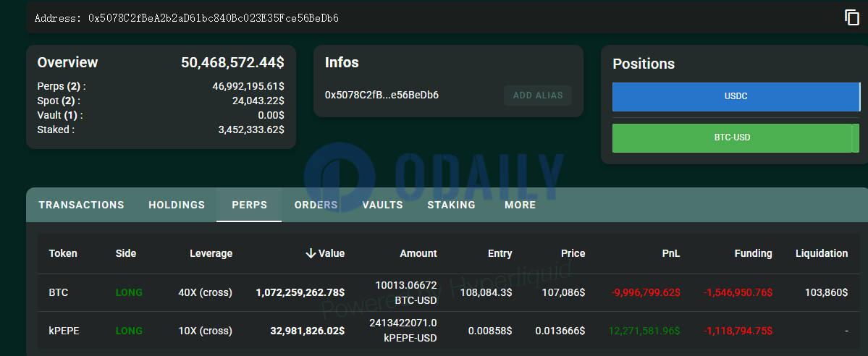Switch to the STAKING tab

tap(451, 205)
